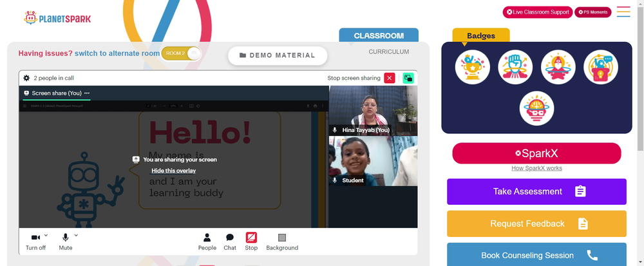Click the PlanetSpark logo
Image resolution: width=644 pixels, height=266 pixels.
click(x=57, y=17)
